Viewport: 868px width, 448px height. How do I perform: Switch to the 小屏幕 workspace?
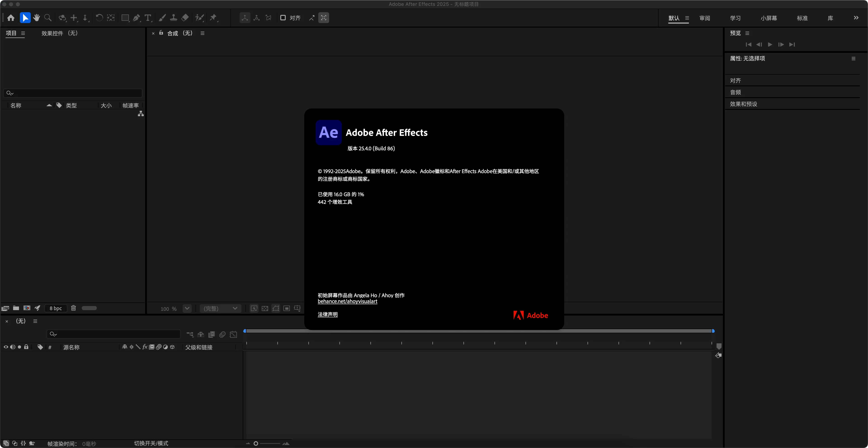pyautogui.click(x=769, y=18)
